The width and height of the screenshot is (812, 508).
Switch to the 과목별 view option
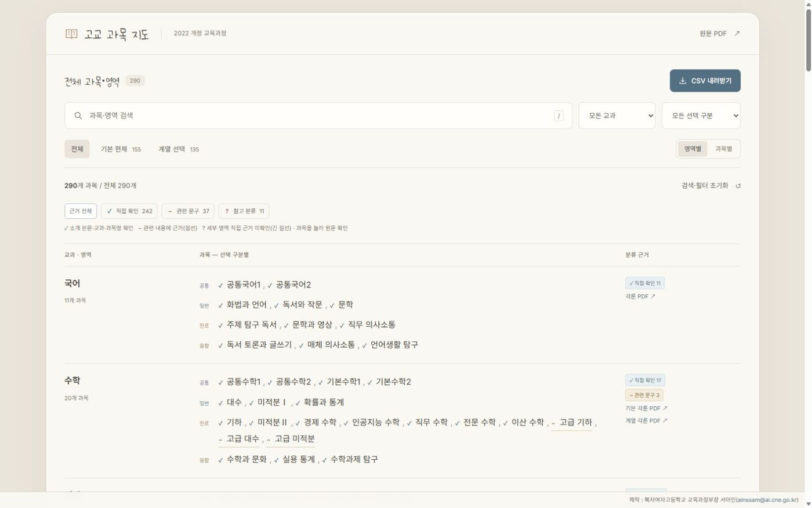[x=723, y=149]
